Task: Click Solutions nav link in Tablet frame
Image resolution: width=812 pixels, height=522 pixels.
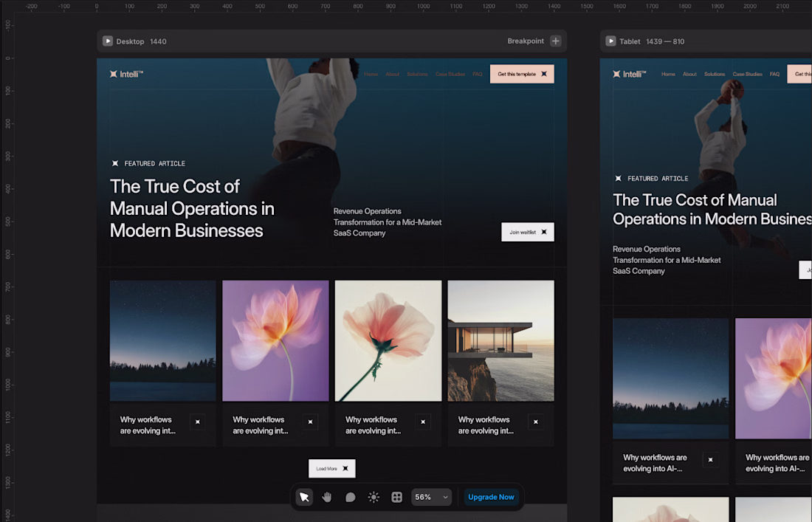Action: click(x=714, y=74)
